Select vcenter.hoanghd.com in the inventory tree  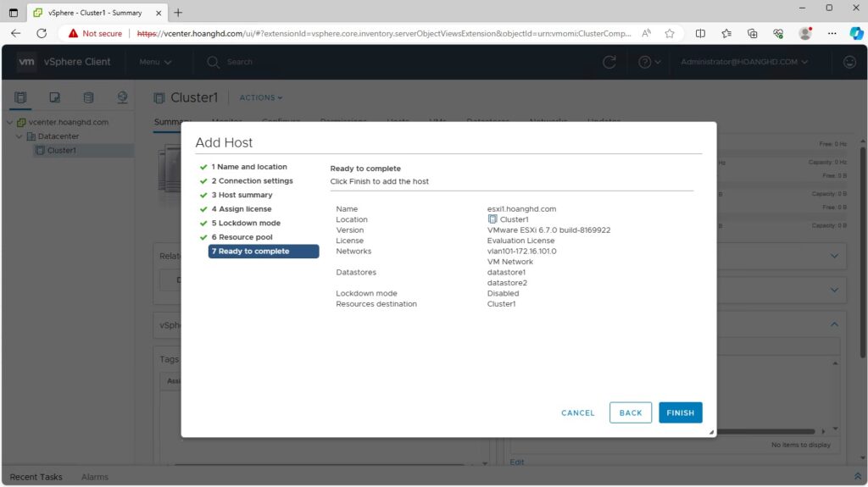tap(68, 122)
